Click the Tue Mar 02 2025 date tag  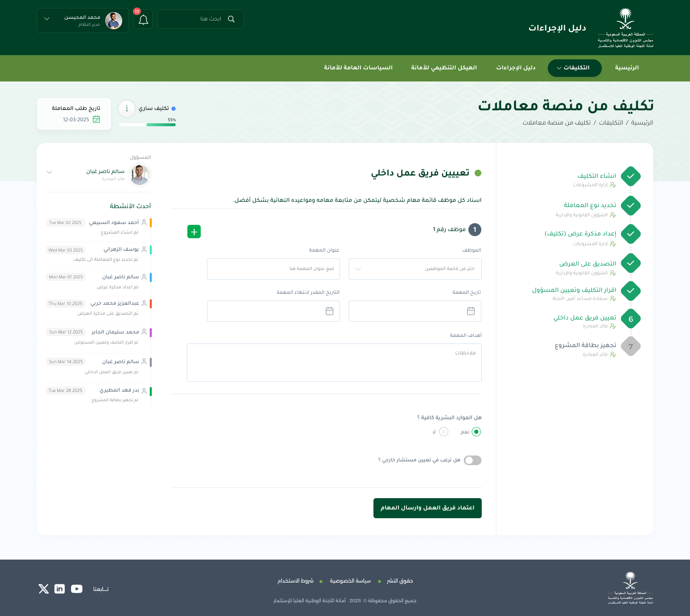click(x=66, y=223)
